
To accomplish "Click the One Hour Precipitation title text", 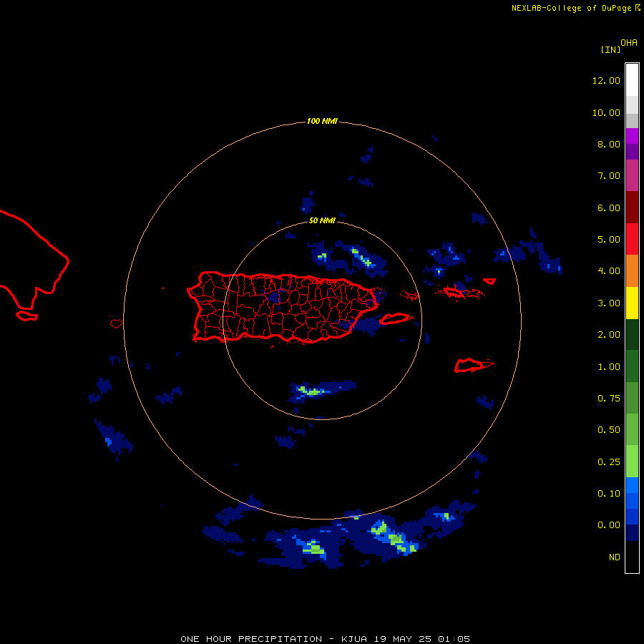I will pyautogui.click(x=251, y=639).
